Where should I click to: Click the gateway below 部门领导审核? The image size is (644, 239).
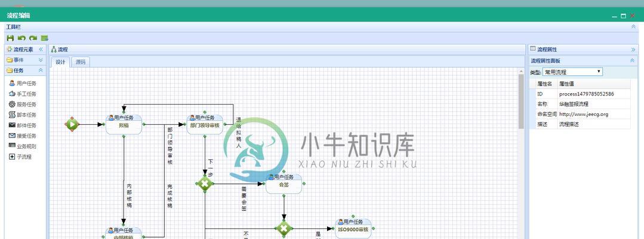pyautogui.click(x=205, y=183)
